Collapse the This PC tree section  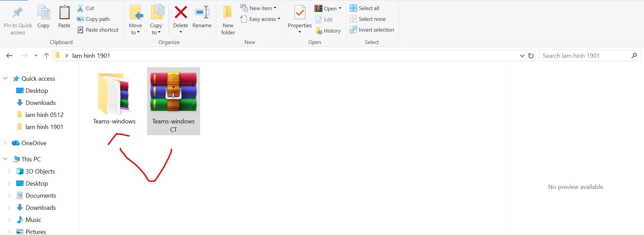(x=5, y=159)
